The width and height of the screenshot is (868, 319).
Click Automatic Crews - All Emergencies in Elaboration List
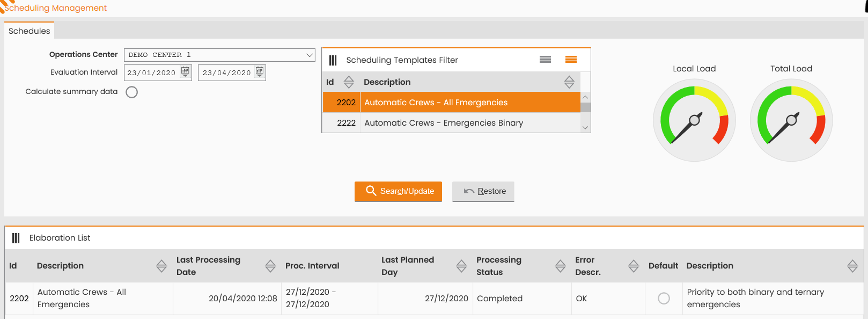click(103, 299)
